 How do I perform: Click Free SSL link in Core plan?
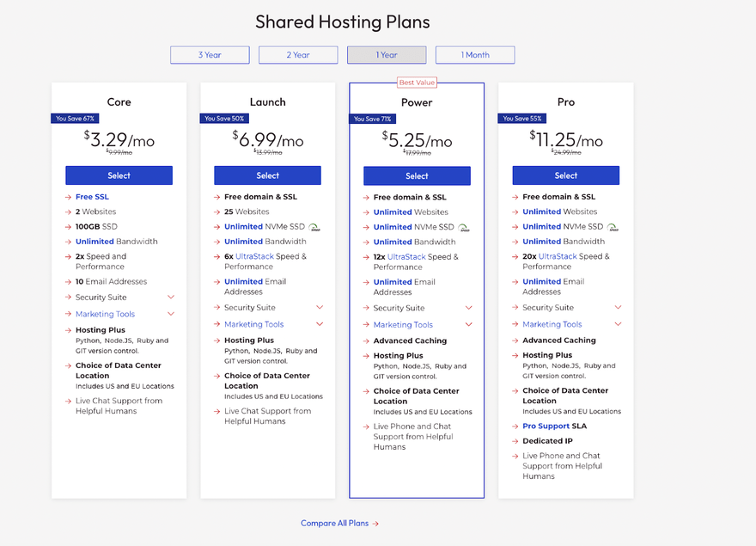tap(92, 197)
